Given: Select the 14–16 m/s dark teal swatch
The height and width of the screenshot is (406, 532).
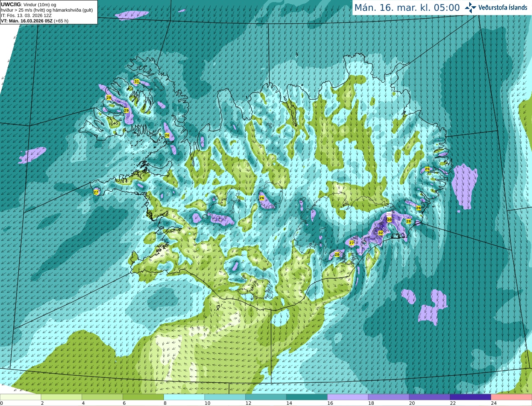Looking at the screenshot, I should [x=307, y=397].
